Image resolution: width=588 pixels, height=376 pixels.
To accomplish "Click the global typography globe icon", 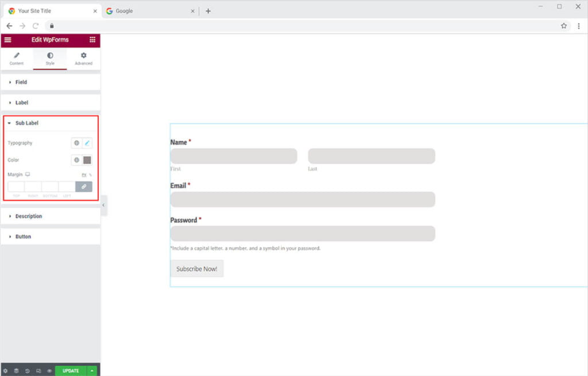I will [76, 143].
